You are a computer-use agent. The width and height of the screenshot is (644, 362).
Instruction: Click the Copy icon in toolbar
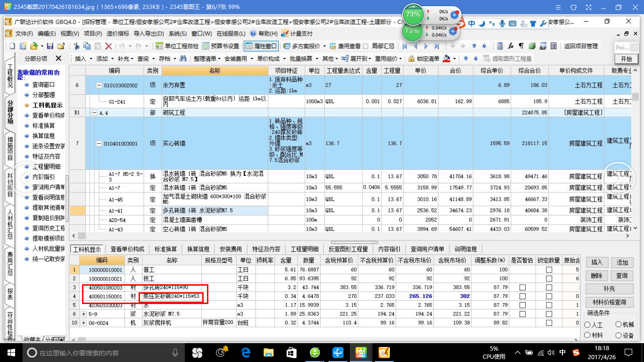(x=87, y=46)
